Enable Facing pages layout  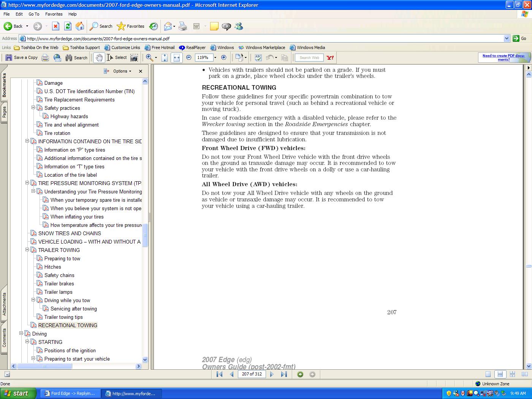pyautogui.click(x=525, y=374)
